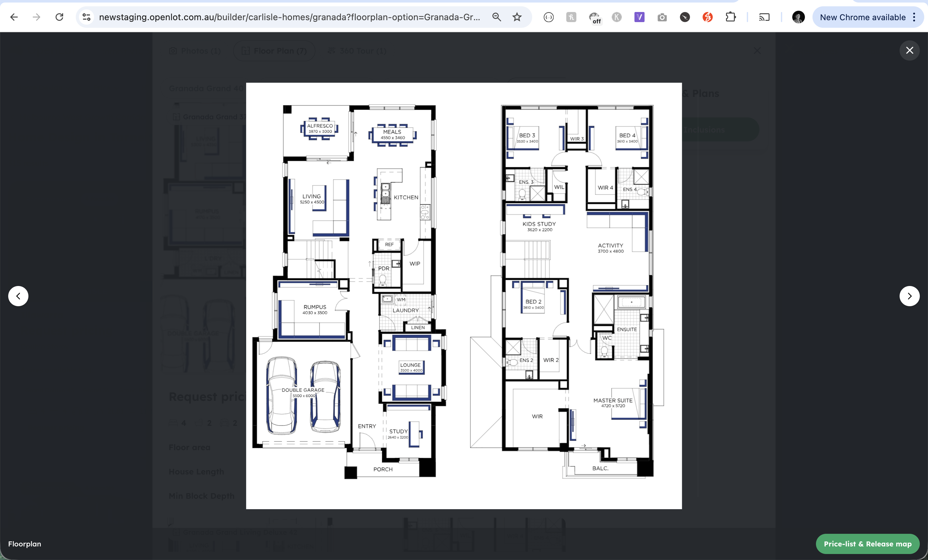Open the cast media control icon
The image size is (928, 560).
coord(764,17)
